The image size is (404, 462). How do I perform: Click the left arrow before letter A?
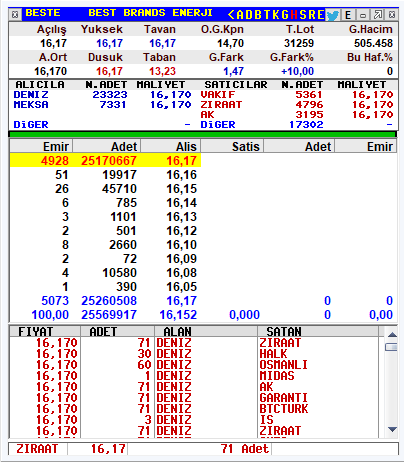click(231, 15)
